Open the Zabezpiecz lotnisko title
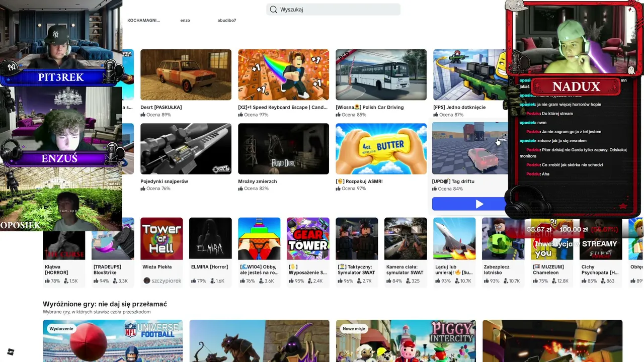 coord(497,270)
